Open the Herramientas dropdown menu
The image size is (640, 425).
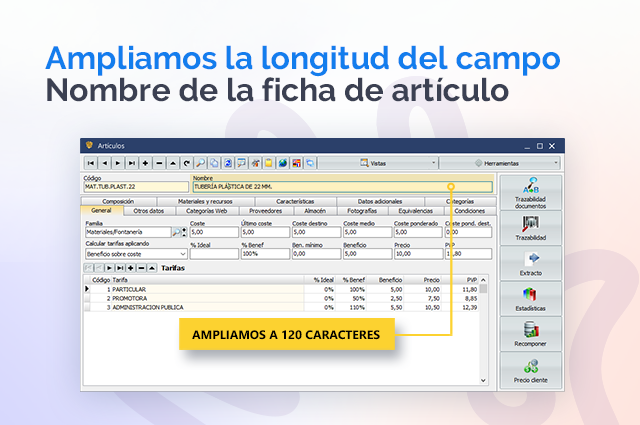499,162
